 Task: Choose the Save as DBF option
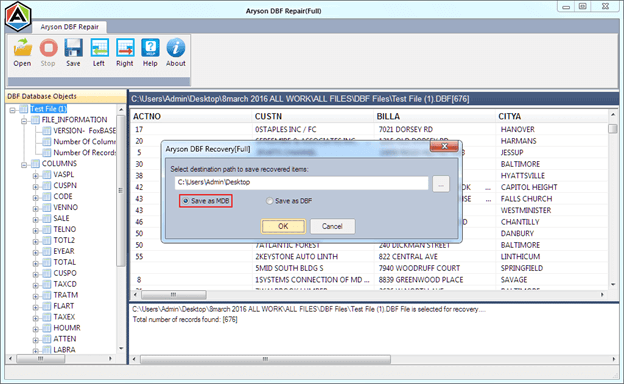[x=289, y=201]
